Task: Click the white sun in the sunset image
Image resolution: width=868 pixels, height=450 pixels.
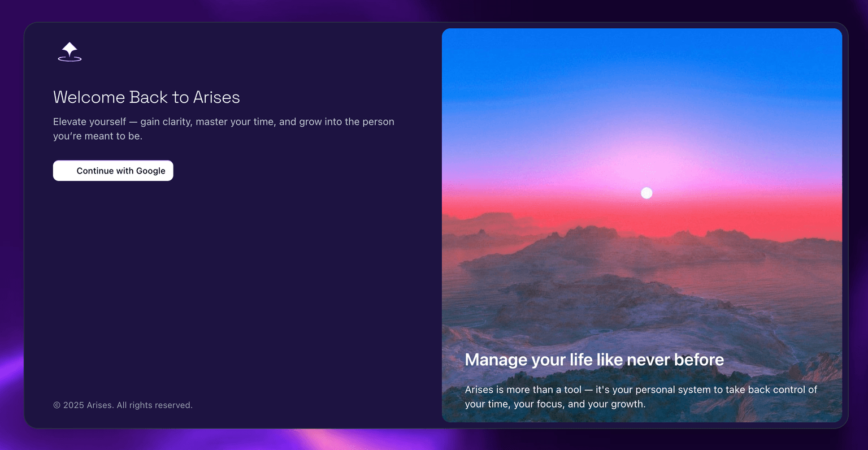Action: click(646, 193)
